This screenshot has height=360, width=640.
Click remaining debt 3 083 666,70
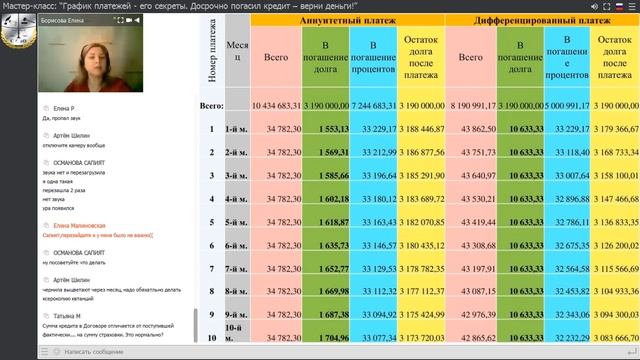click(x=616, y=338)
